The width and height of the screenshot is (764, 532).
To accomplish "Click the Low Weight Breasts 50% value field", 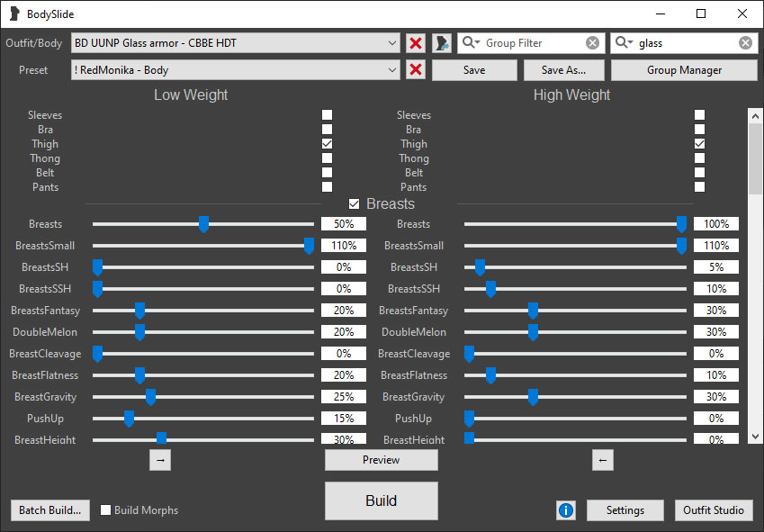I will tap(344, 224).
